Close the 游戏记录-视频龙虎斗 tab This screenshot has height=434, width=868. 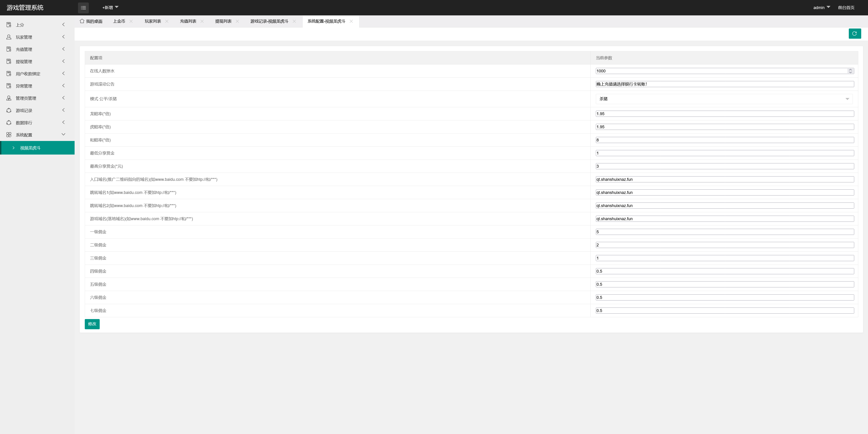point(294,21)
